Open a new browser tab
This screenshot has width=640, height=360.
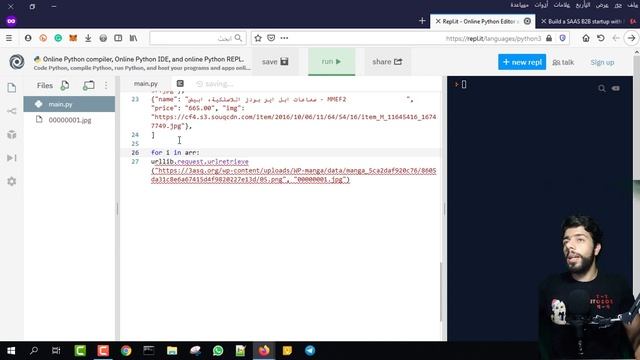point(422,21)
